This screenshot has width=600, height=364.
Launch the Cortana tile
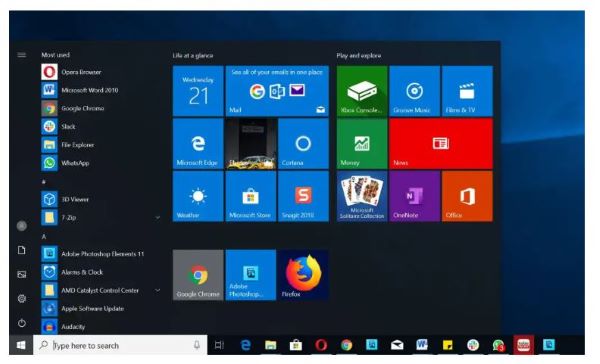[303, 144]
